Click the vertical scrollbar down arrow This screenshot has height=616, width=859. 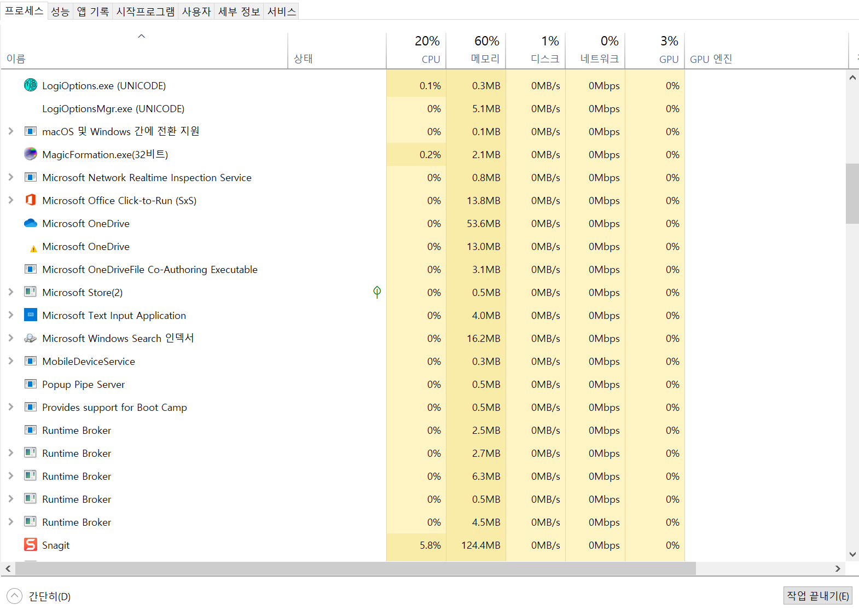point(852,554)
